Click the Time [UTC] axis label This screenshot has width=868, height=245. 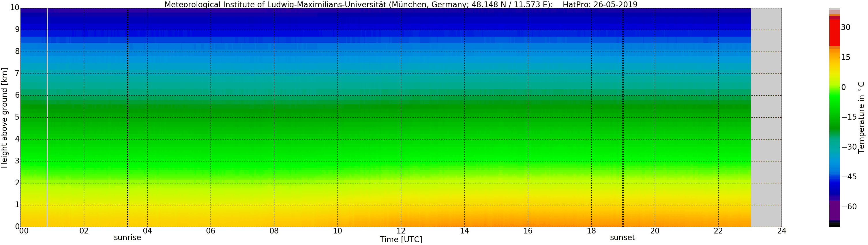click(401, 240)
